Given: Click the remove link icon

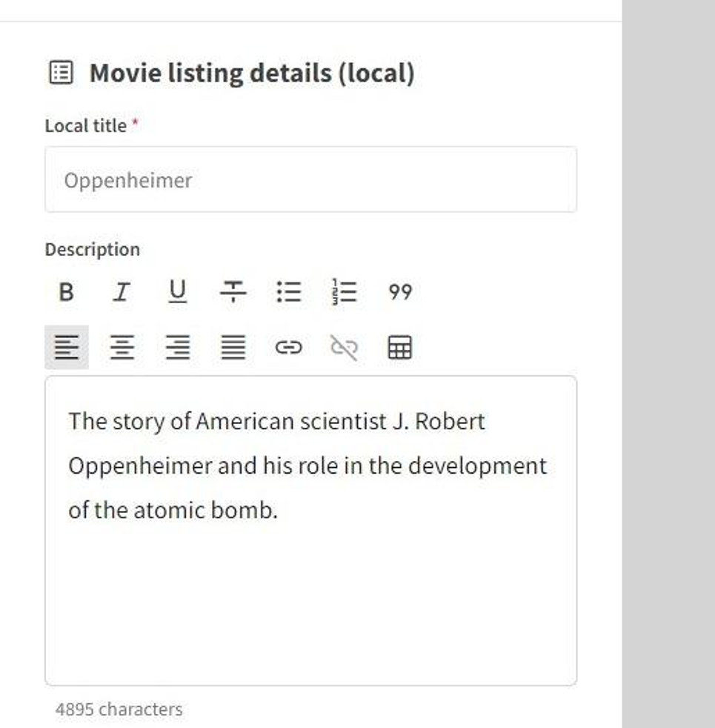Looking at the screenshot, I should pyautogui.click(x=344, y=347).
